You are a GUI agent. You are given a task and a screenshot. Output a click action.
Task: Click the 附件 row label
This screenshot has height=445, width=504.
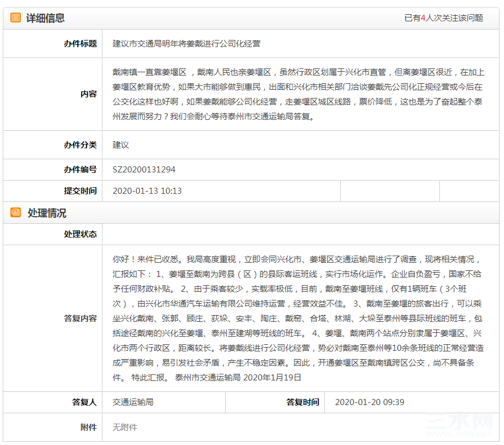(x=88, y=427)
